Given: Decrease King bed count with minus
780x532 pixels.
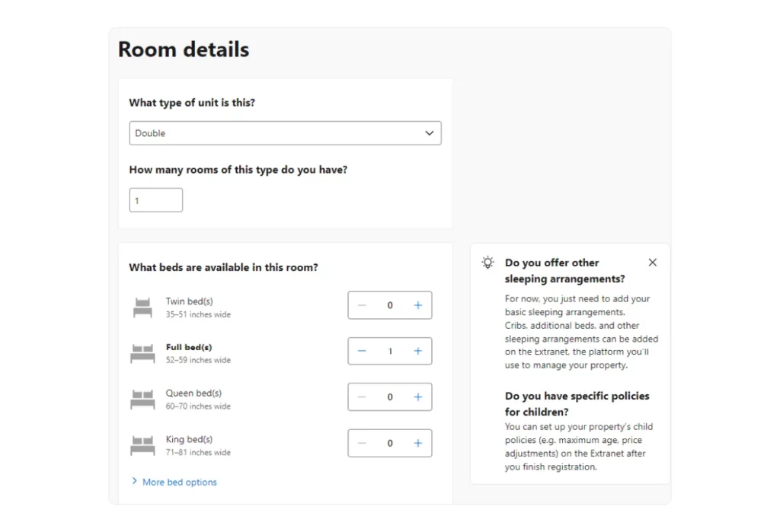Looking at the screenshot, I should pos(362,443).
